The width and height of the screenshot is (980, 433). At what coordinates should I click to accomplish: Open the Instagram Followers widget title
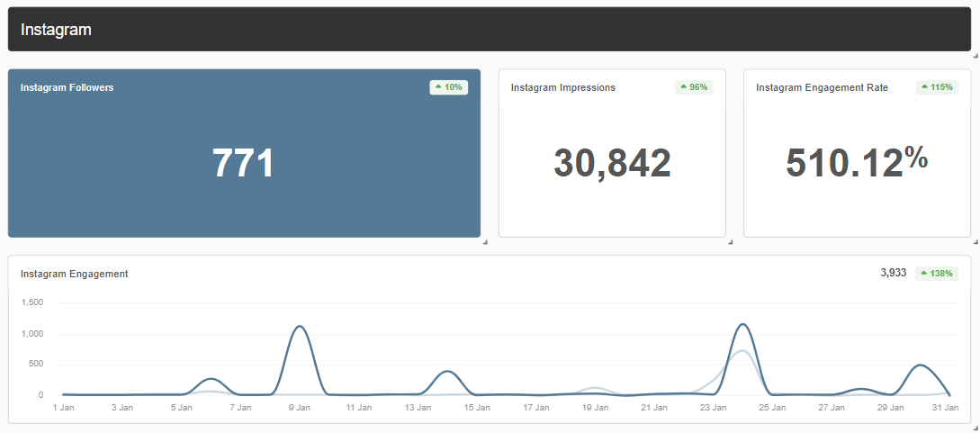(x=67, y=88)
